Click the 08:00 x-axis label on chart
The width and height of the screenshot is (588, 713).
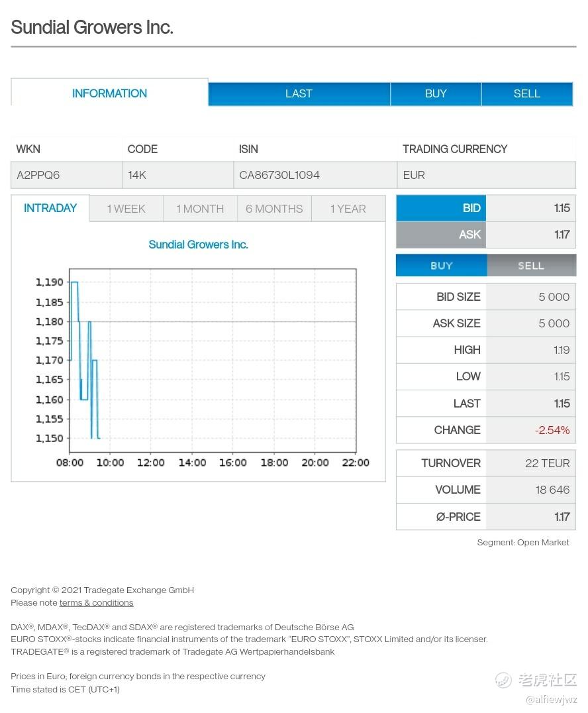click(x=70, y=463)
